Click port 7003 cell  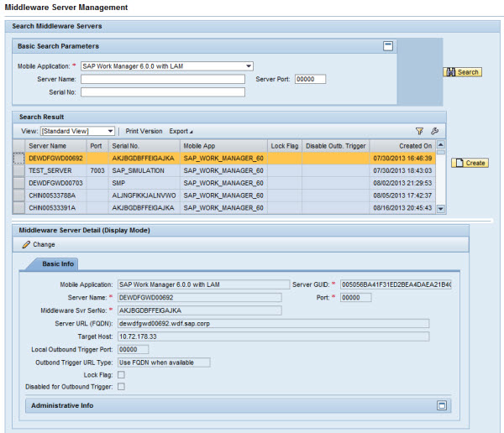[x=97, y=170]
